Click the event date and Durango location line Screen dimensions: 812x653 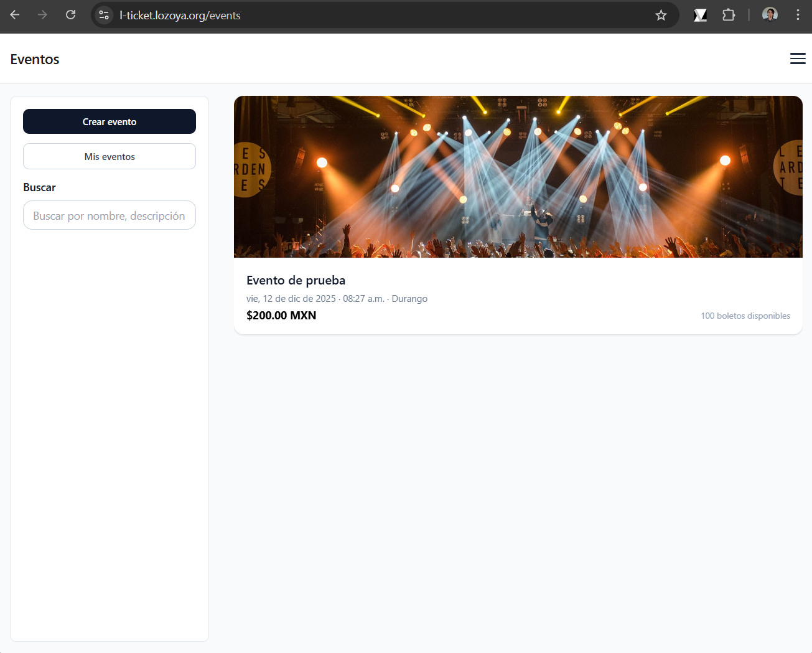(337, 299)
